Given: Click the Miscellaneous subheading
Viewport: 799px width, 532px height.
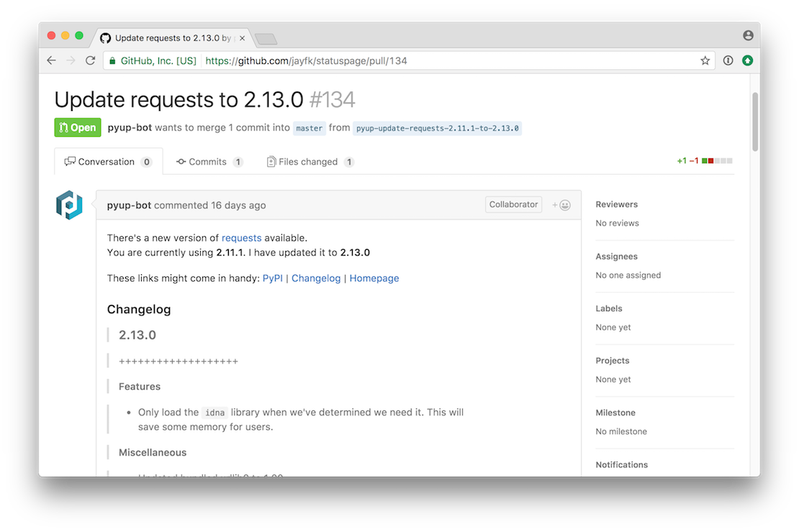Looking at the screenshot, I should point(153,453).
